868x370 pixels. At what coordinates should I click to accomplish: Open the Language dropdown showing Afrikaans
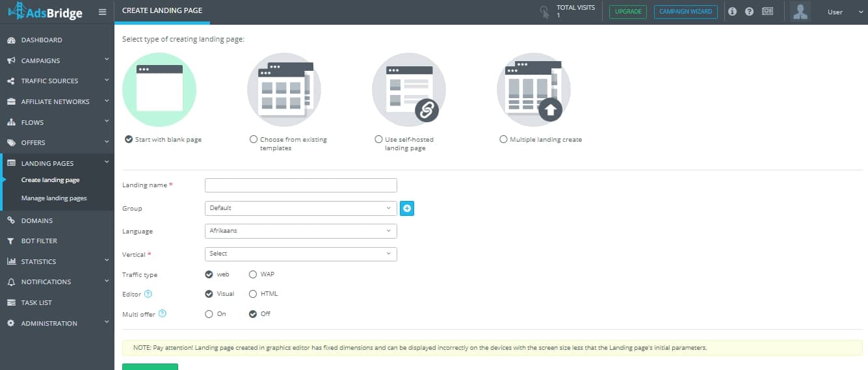[x=300, y=231]
